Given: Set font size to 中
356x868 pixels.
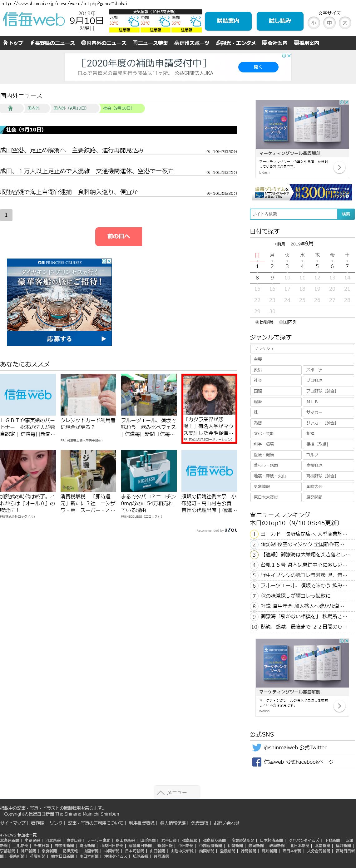Looking at the screenshot, I should point(329,23).
